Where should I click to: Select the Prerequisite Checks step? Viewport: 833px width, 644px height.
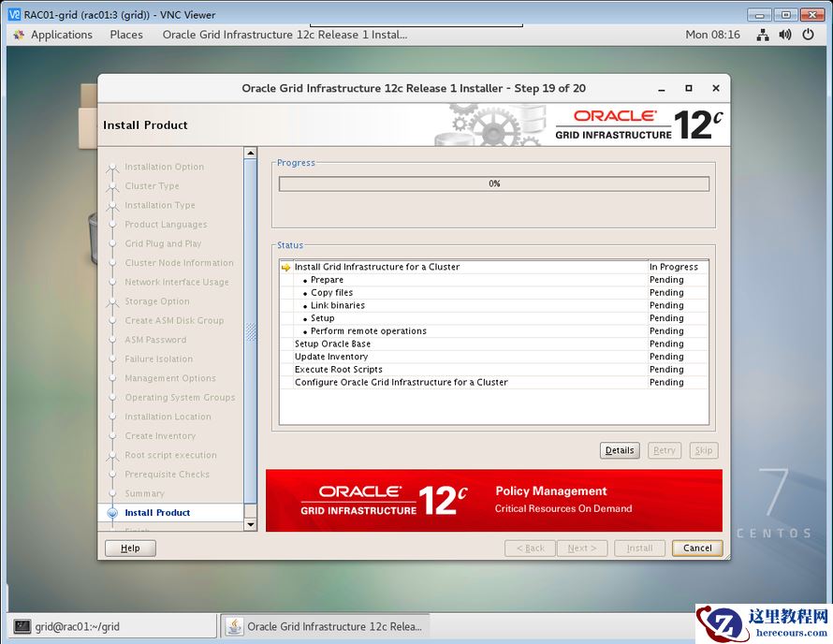167,475
